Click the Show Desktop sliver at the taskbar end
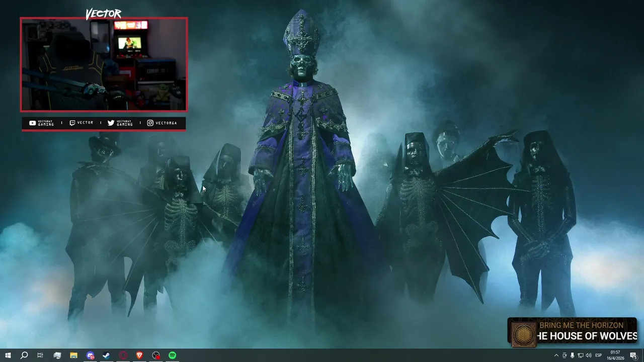Image resolution: width=644 pixels, height=362 pixels. click(x=642, y=355)
